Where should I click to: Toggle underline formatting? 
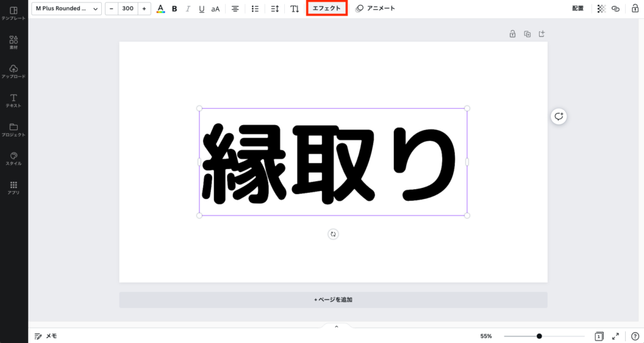(x=201, y=9)
